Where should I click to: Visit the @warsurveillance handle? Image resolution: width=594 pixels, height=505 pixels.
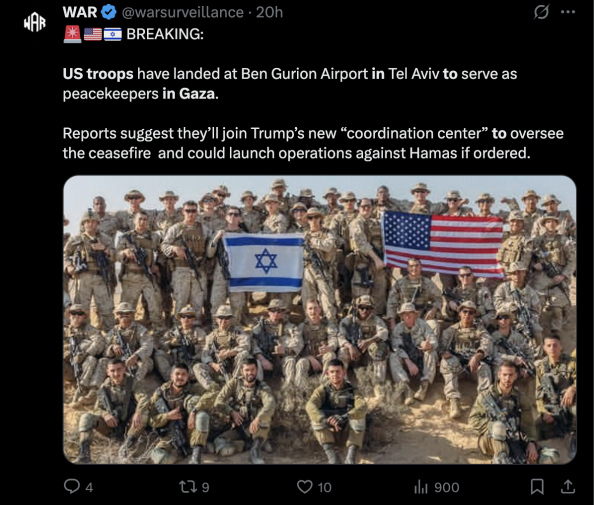click(x=183, y=13)
